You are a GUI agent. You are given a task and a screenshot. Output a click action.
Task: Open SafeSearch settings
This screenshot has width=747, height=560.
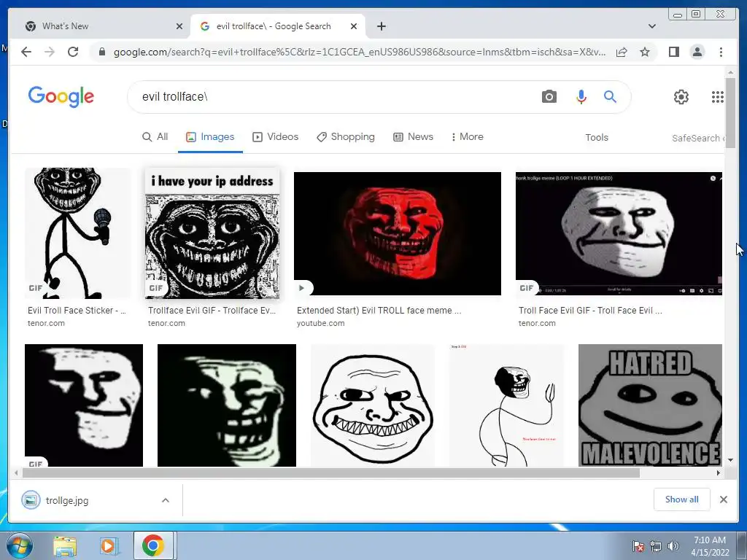pos(697,138)
